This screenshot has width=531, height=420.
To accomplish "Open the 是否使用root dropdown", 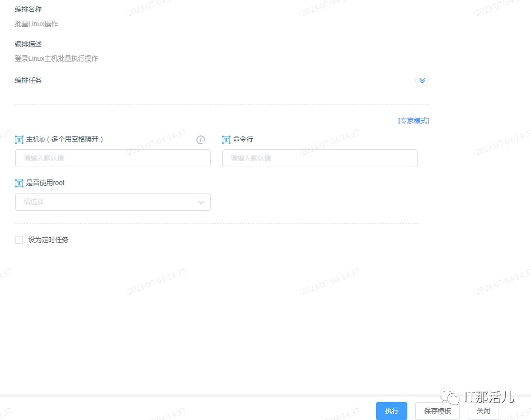I will tap(113, 202).
